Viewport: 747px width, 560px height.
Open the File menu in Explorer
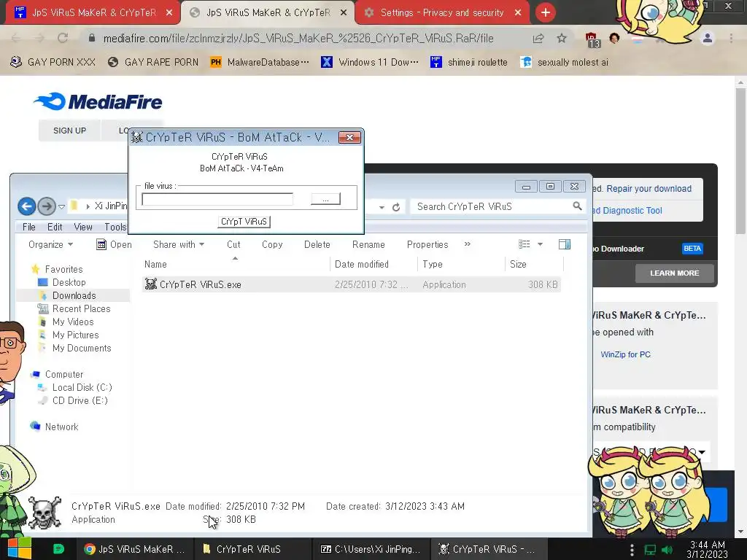point(29,227)
